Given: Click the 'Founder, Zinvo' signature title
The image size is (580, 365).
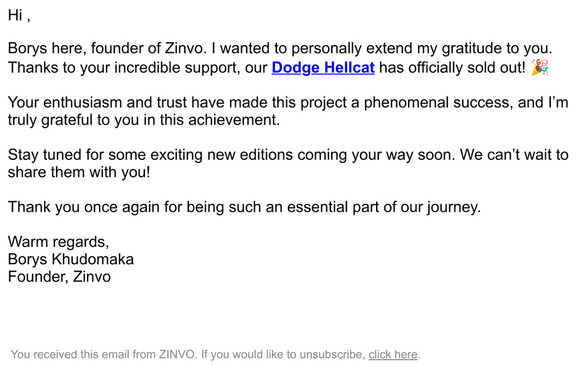Looking at the screenshot, I should [x=59, y=277].
